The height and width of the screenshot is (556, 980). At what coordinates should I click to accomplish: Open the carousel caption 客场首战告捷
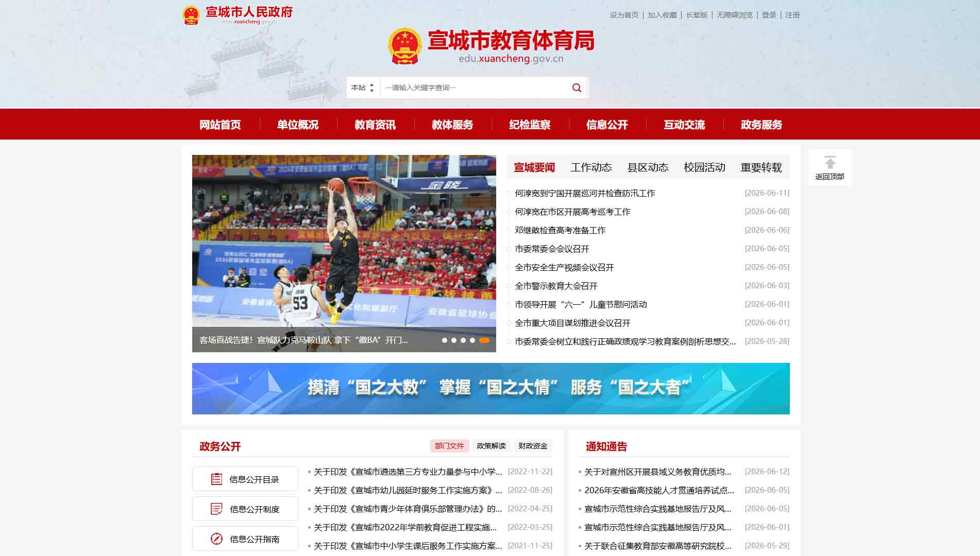(303, 340)
